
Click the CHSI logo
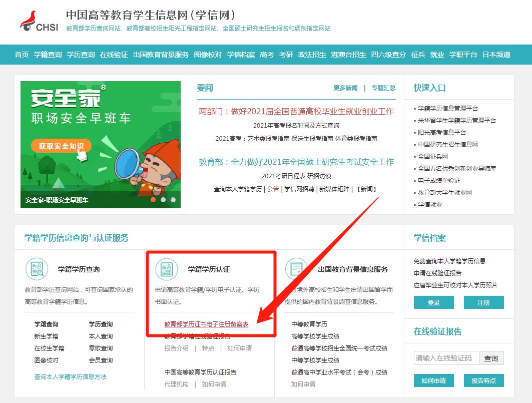click(39, 22)
